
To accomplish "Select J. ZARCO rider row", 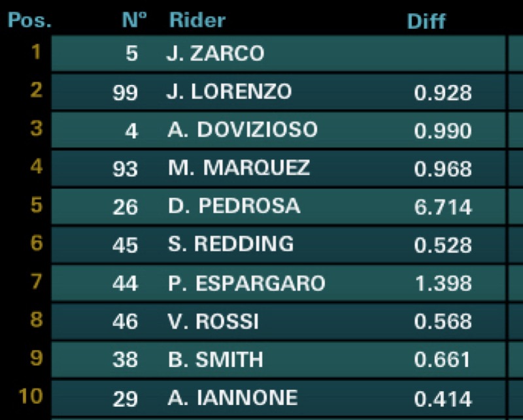I will (215, 54).
